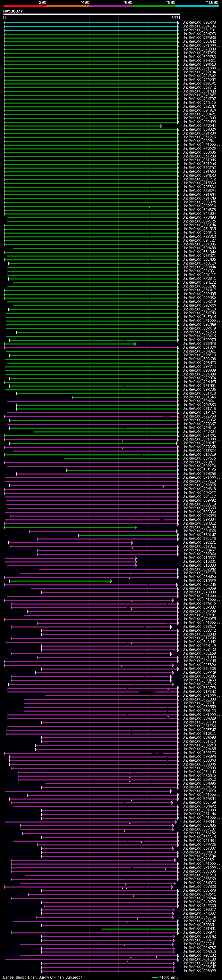Select hit label UniRef100_Q94C86

(199, 26)
